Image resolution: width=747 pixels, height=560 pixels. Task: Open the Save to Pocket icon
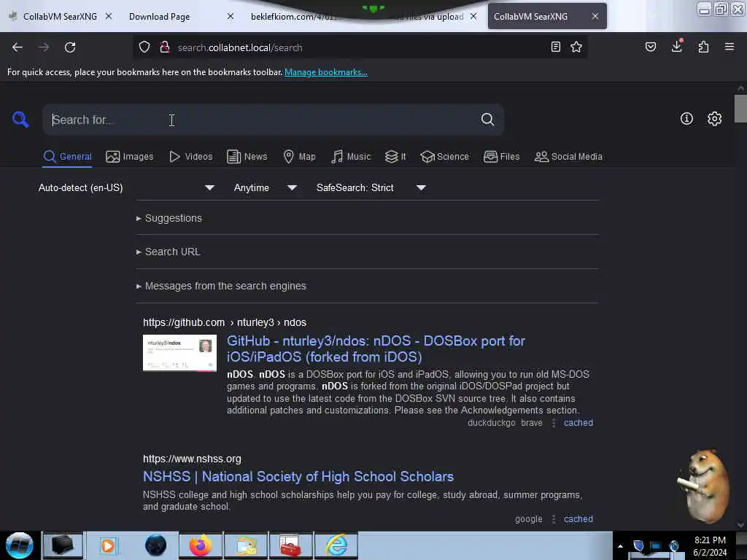tap(650, 47)
